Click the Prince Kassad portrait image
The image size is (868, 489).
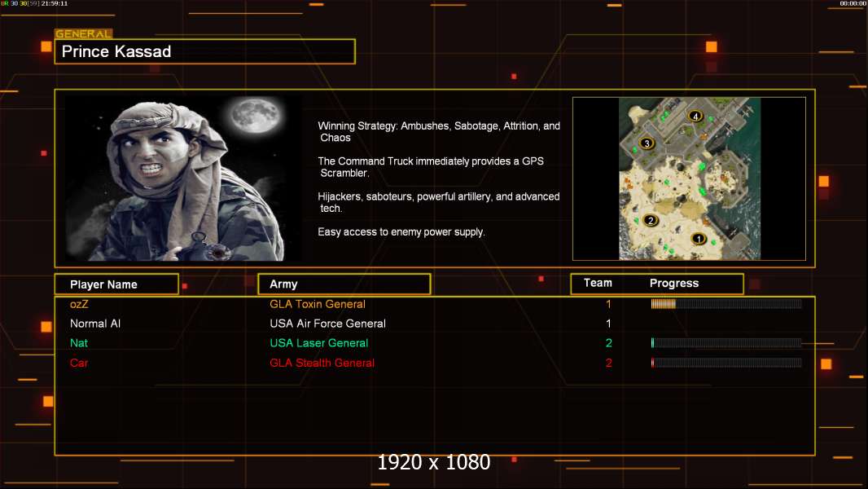(x=183, y=178)
